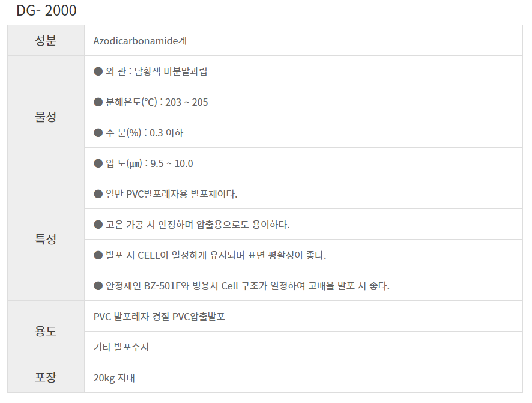The width and height of the screenshot is (532, 403).
Task: Click PVC 발포레자 경질 PVC압출발포 text
Action: (159, 317)
